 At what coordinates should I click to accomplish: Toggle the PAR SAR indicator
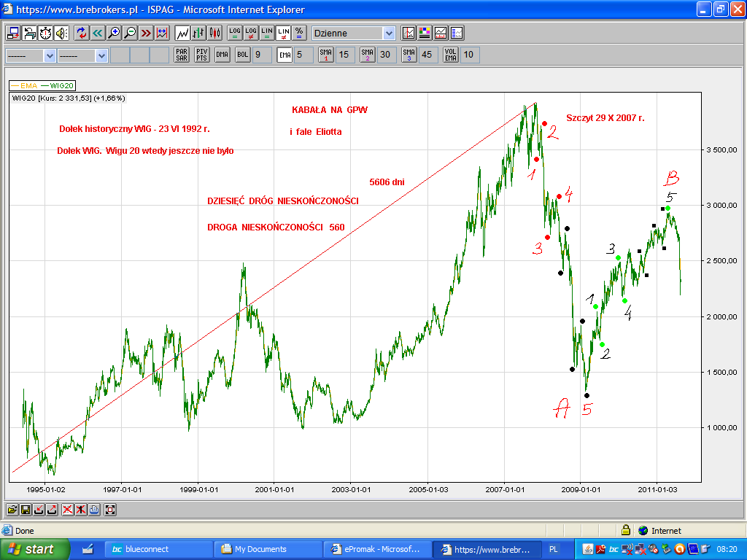pyautogui.click(x=182, y=55)
